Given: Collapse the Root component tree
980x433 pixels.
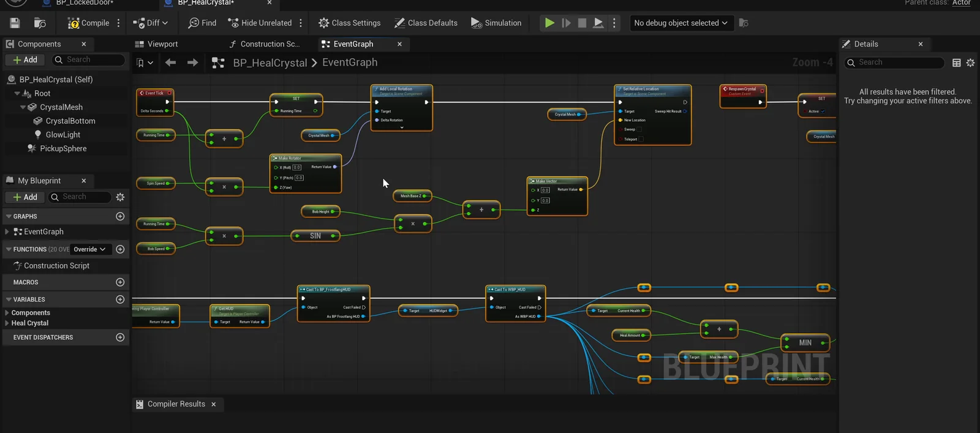Looking at the screenshot, I should coord(17,94).
